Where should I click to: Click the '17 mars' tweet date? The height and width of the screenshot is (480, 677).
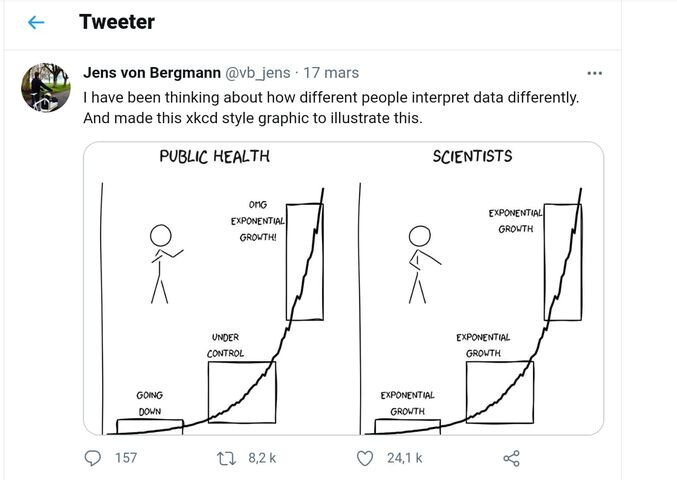click(x=331, y=73)
